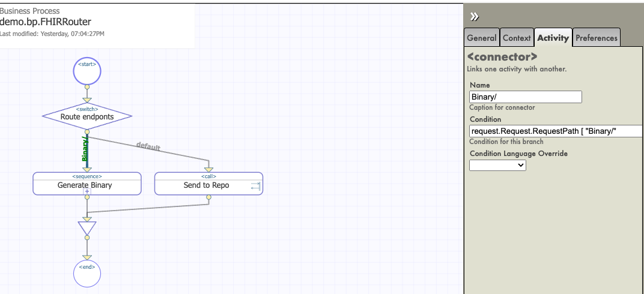Click the Name input field

[526, 97]
